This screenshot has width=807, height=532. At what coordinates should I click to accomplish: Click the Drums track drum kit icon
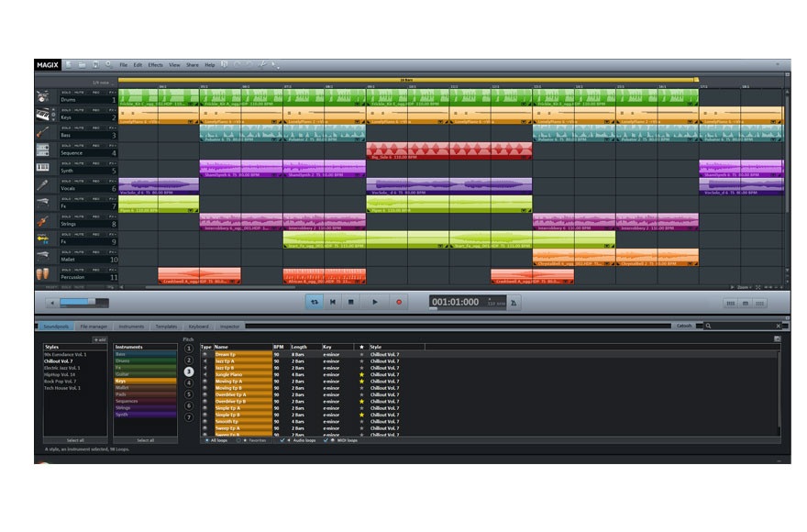[x=43, y=96]
